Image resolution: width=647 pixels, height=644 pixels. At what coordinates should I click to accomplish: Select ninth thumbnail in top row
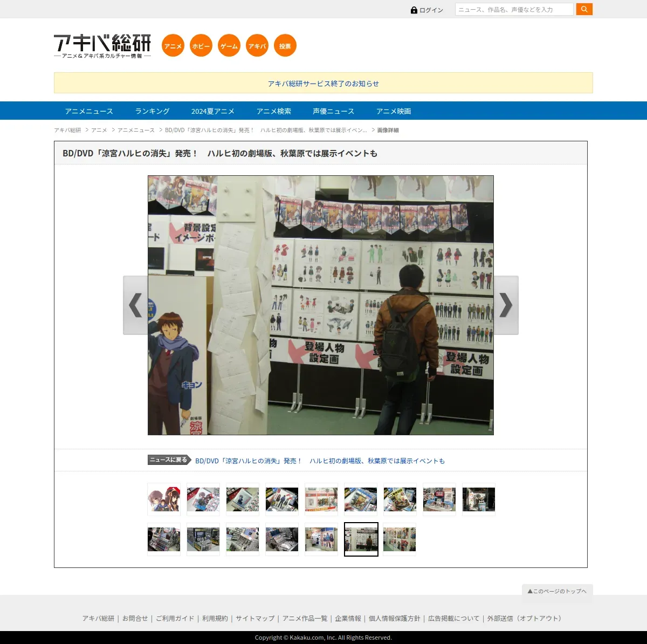[479, 499]
